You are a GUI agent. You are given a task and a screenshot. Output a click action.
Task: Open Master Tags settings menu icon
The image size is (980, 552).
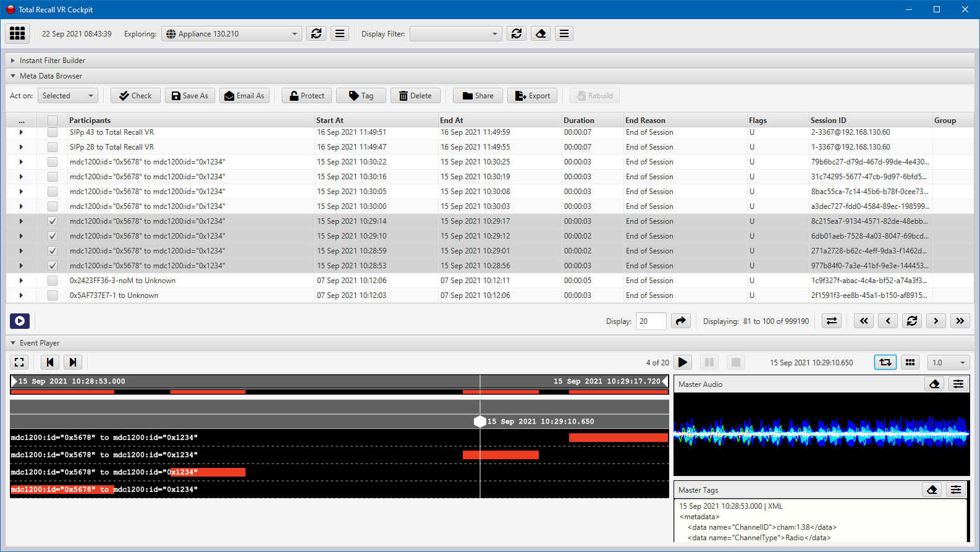tap(956, 490)
